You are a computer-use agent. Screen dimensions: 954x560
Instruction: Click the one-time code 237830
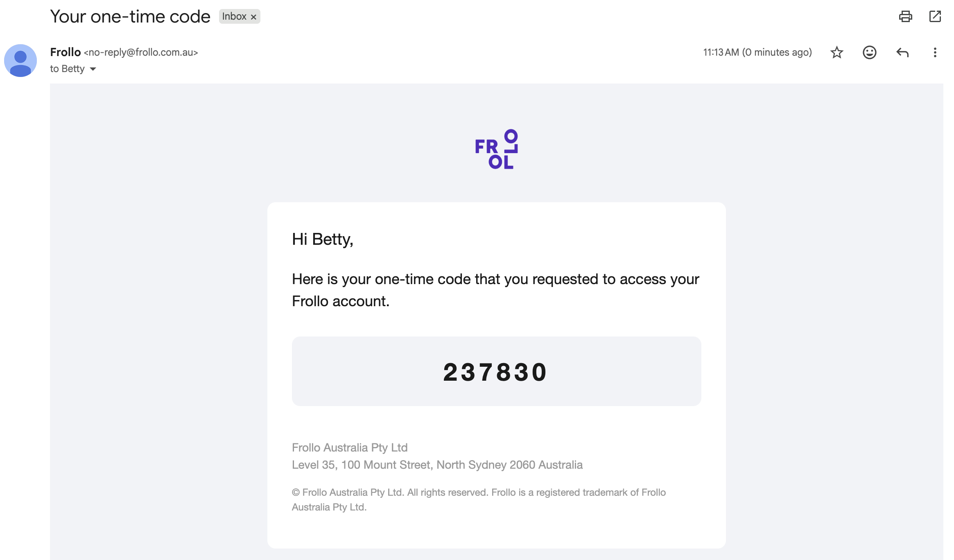(495, 372)
